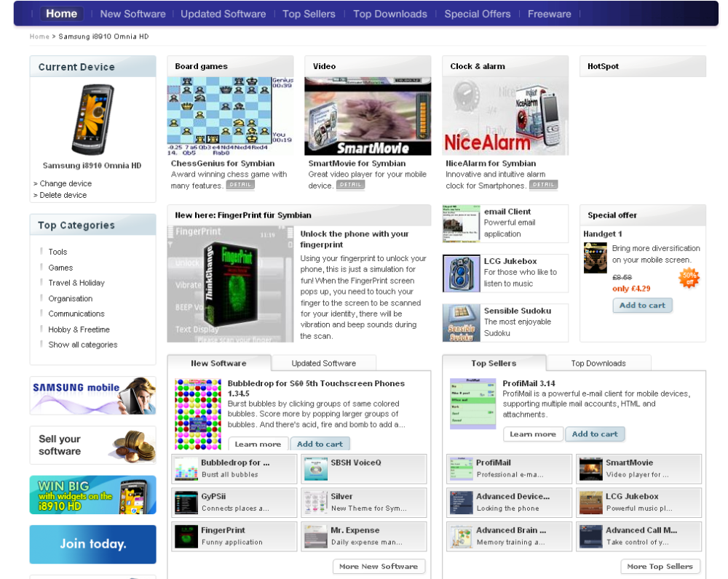Screen dimensions: 728x579
Task: Click More New Software button
Action: click(x=379, y=567)
